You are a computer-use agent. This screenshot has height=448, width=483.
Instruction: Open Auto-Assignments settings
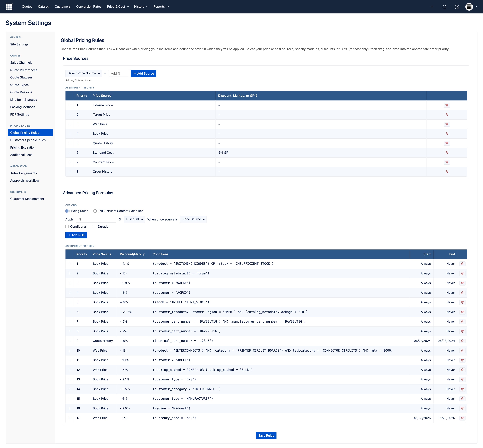[23, 173]
